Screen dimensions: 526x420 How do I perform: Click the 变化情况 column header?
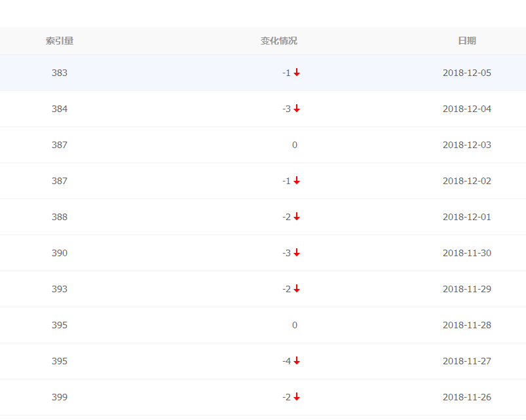[x=279, y=41]
